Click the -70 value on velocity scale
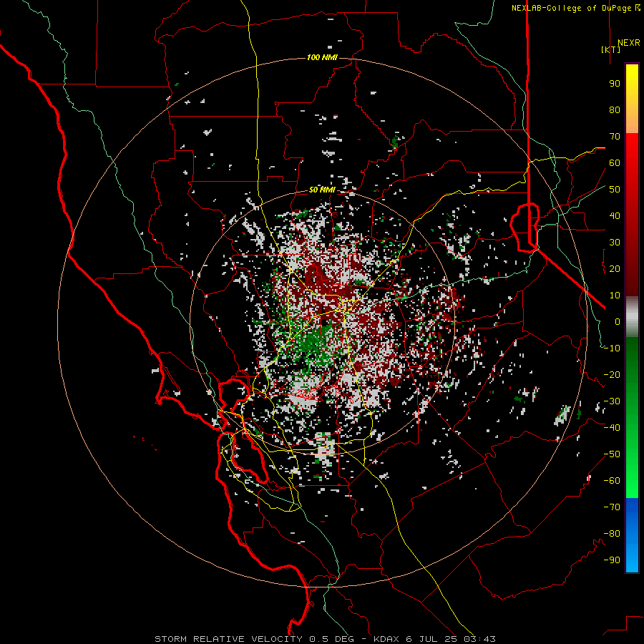This screenshot has width=644, height=644. pyautogui.click(x=612, y=507)
